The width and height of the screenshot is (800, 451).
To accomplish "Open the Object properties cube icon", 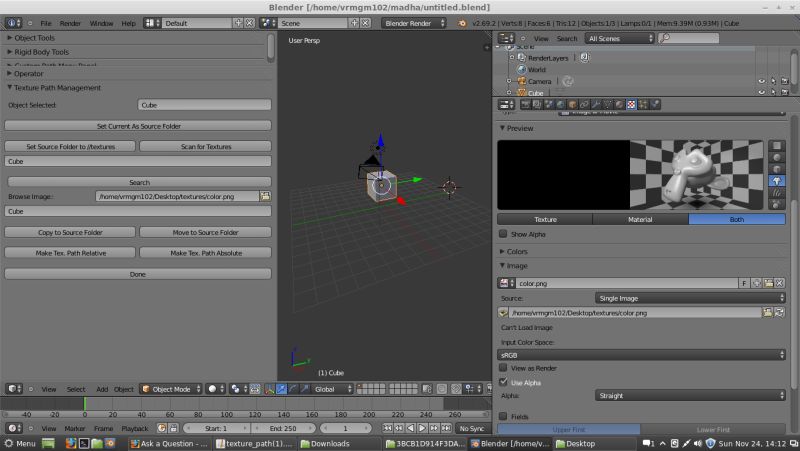I will tap(572, 105).
